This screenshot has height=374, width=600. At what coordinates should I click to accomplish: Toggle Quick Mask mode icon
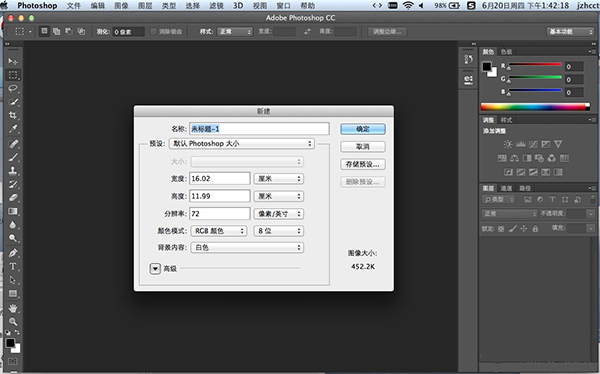click(13, 361)
